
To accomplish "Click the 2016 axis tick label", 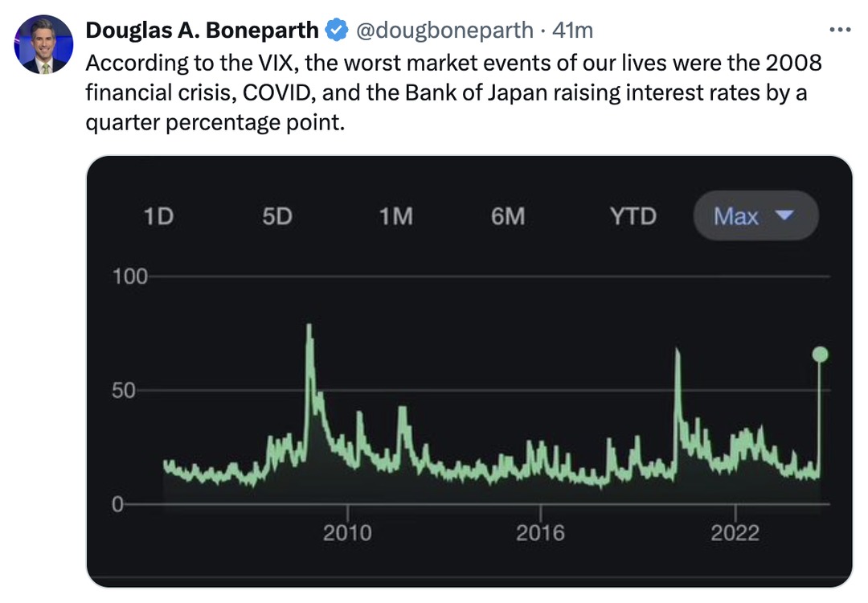I will (x=540, y=533).
